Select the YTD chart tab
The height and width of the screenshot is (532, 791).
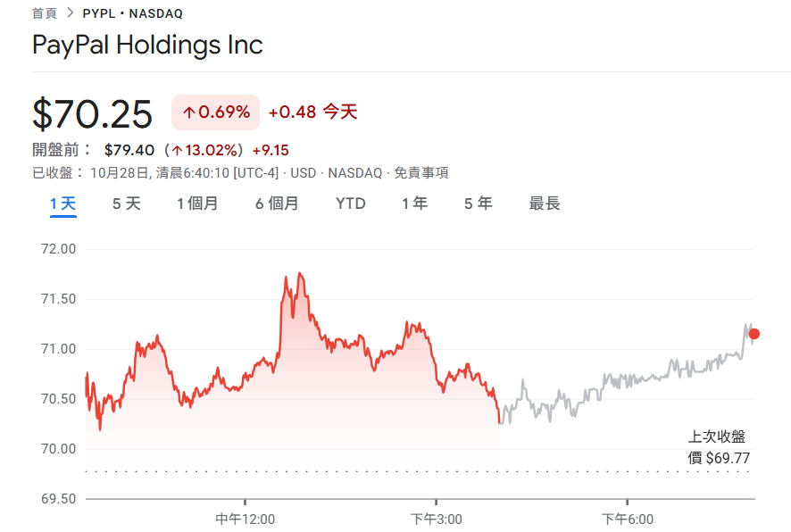click(351, 204)
